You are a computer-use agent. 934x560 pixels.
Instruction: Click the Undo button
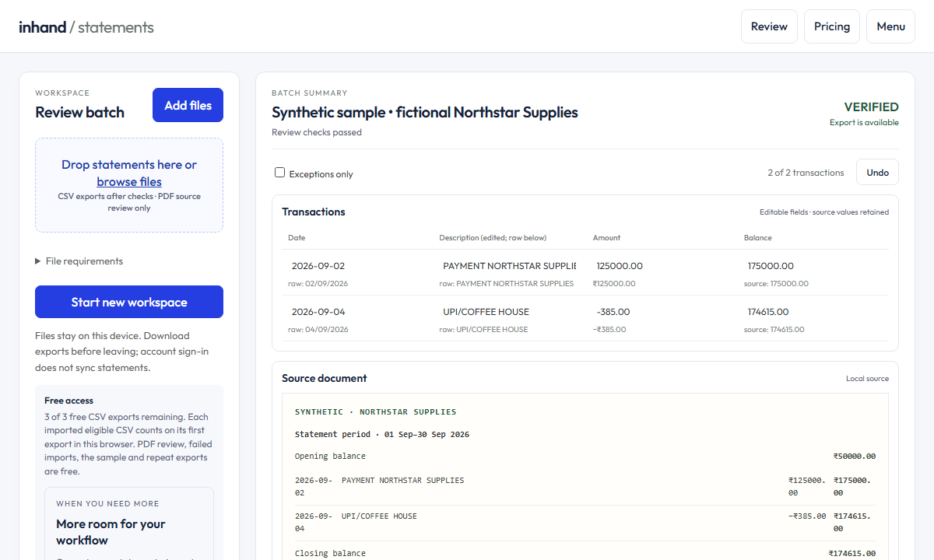click(877, 173)
